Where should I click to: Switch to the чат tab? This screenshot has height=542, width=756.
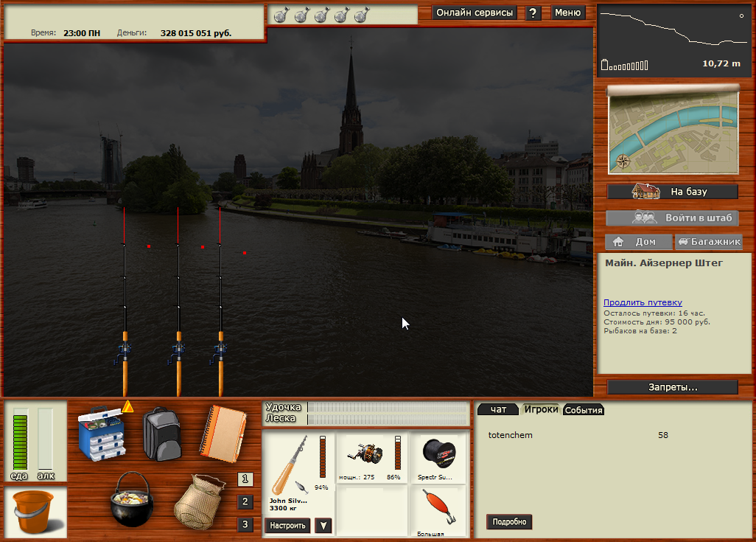click(x=498, y=409)
